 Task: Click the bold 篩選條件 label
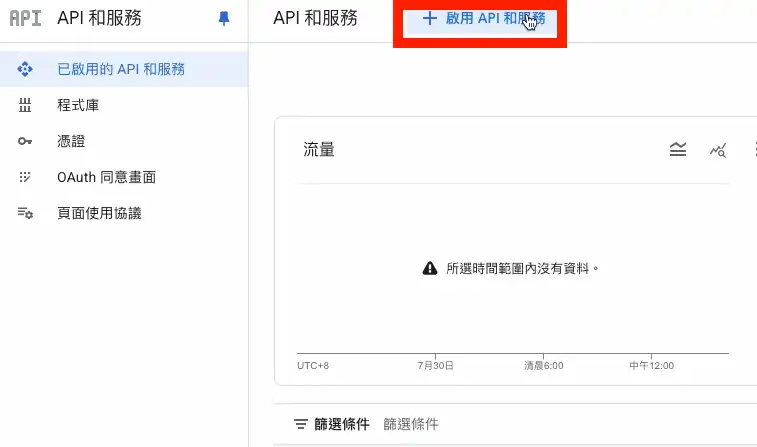click(x=342, y=424)
